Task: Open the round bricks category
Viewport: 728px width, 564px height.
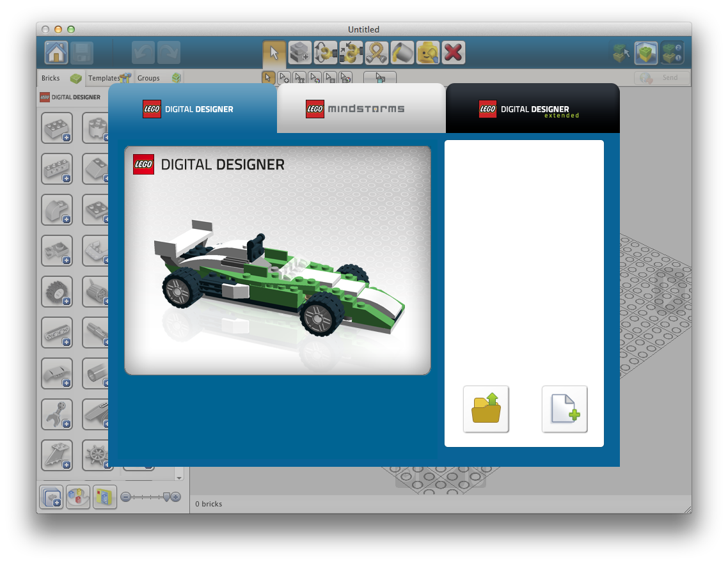Action: pyautogui.click(x=96, y=128)
